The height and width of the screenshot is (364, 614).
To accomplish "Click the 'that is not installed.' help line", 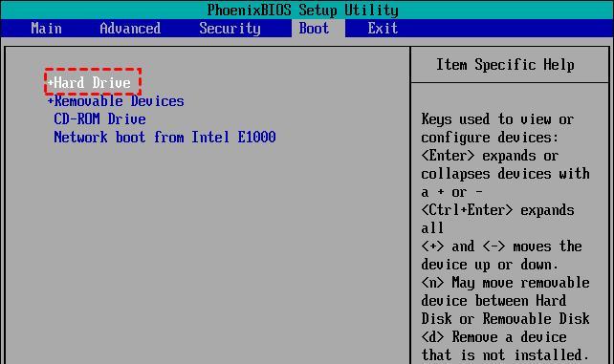I will 505,354.
